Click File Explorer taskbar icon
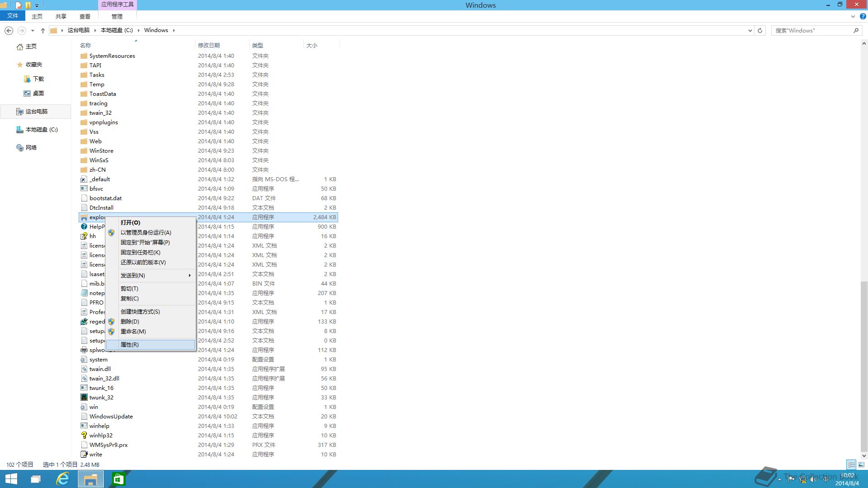868x488 pixels. 91,479
